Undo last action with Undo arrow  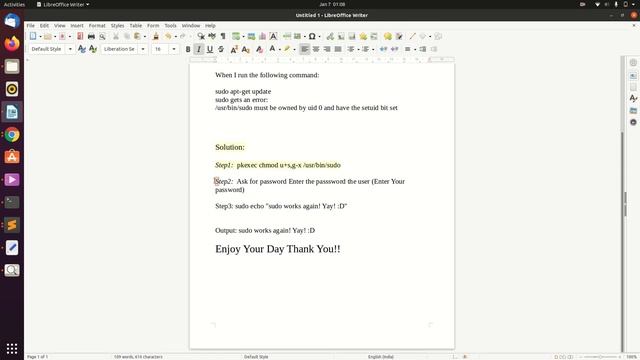tap(168, 36)
